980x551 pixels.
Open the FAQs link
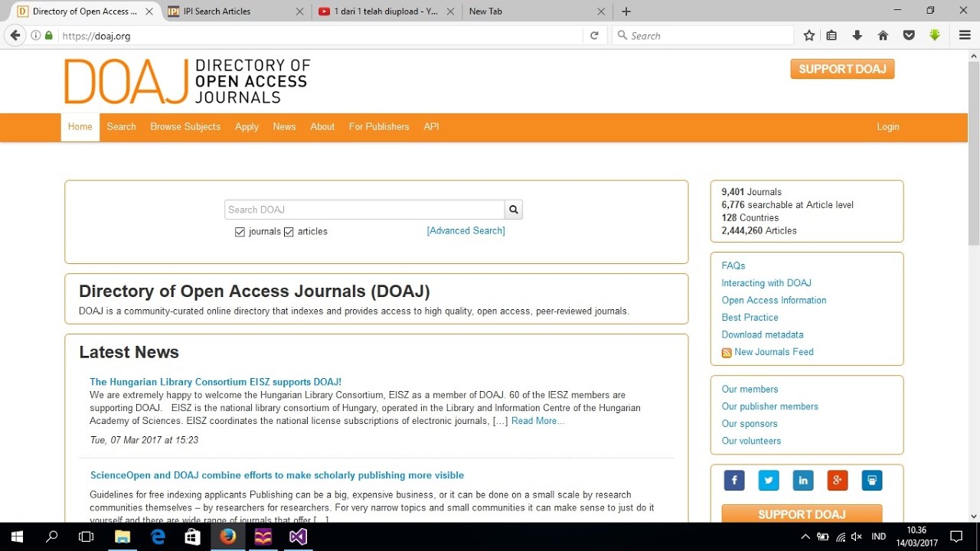733,266
